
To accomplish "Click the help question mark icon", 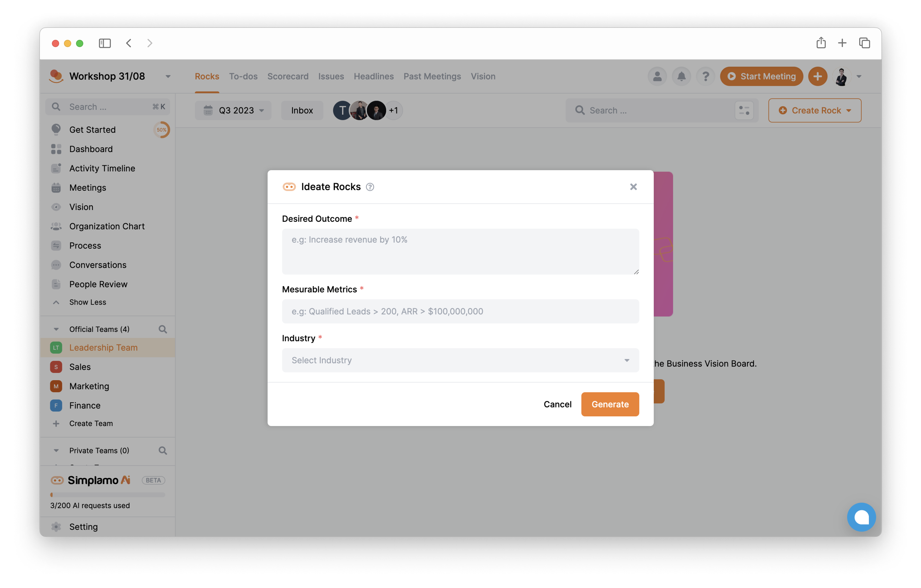I will (370, 187).
